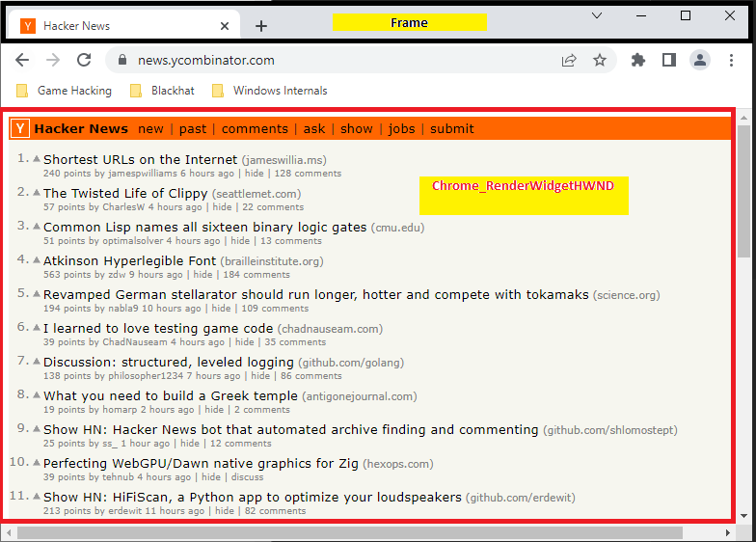This screenshot has width=756, height=542.
Task: Click the share page icon in address bar
Action: [x=570, y=60]
